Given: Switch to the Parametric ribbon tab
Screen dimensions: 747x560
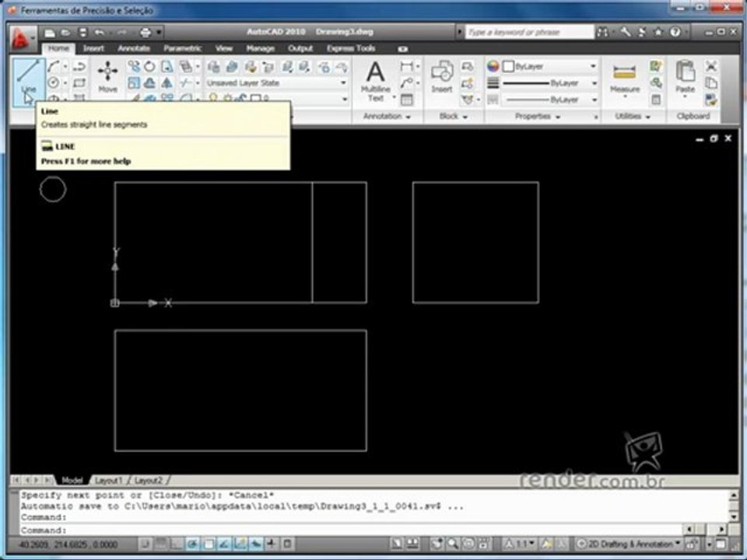Looking at the screenshot, I should pyautogui.click(x=182, y=48).
